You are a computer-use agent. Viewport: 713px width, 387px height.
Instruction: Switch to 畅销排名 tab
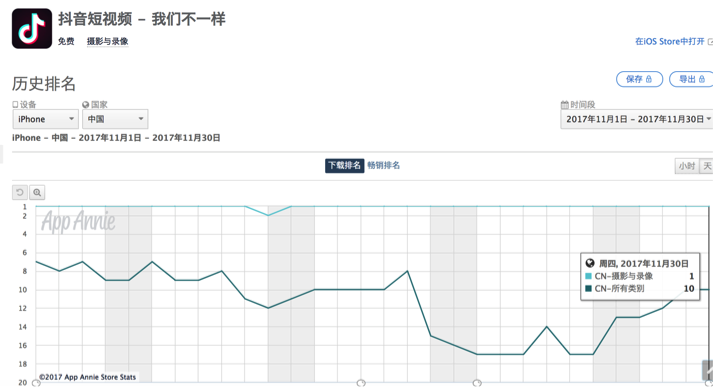[384, 166]
